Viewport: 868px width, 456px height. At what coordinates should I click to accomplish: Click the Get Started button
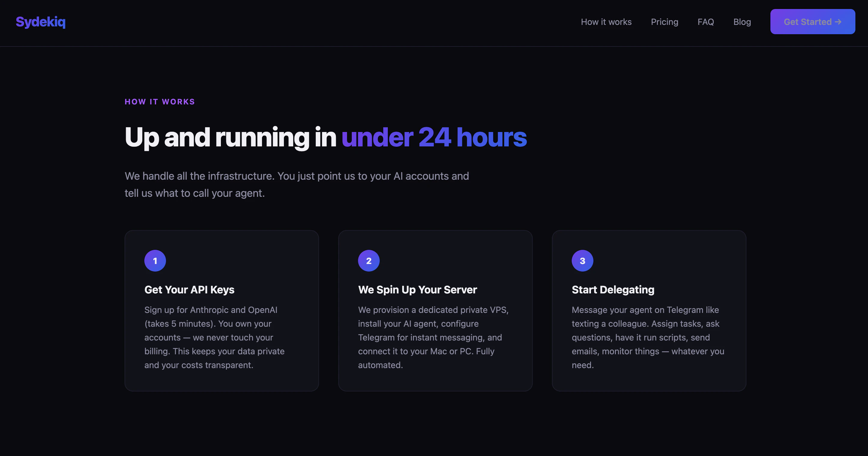pos(812,22)
